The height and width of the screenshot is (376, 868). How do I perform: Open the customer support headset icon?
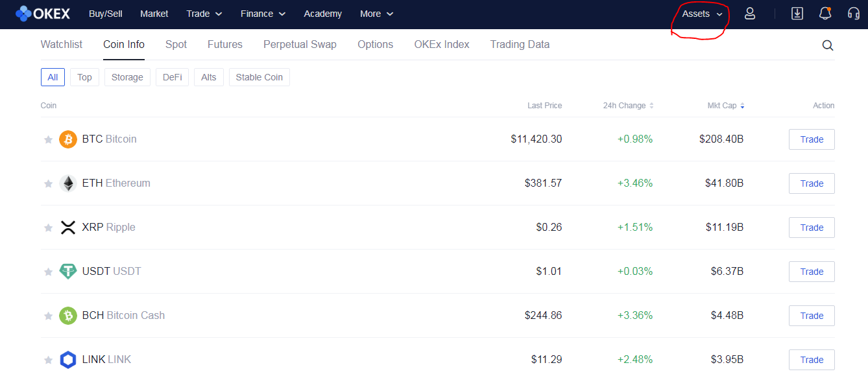[x=854, y=14]
